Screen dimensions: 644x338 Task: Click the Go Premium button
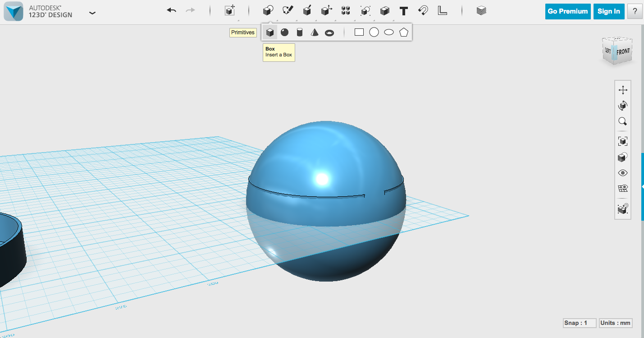567,11
